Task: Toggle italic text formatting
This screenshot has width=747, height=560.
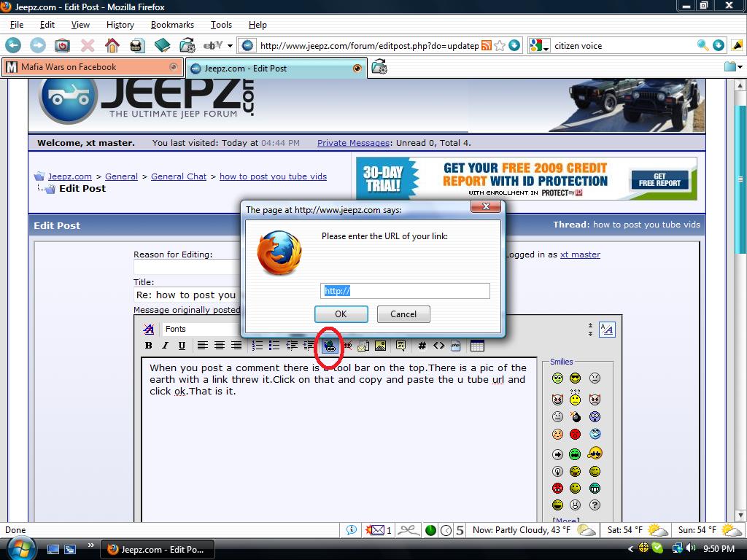Action: [x=166, y=346]
